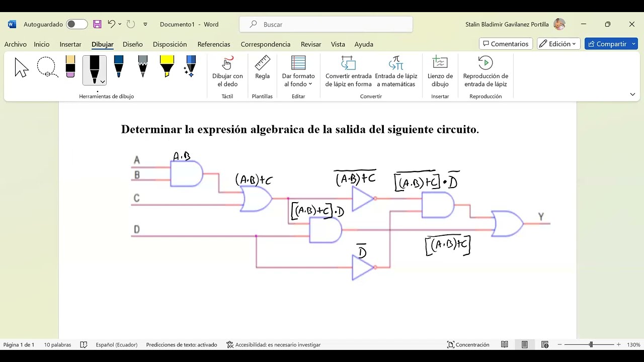This screenshot has width=644, height=362.
Task: Select the blue sparkle action pen
Action: coord(190,67)
